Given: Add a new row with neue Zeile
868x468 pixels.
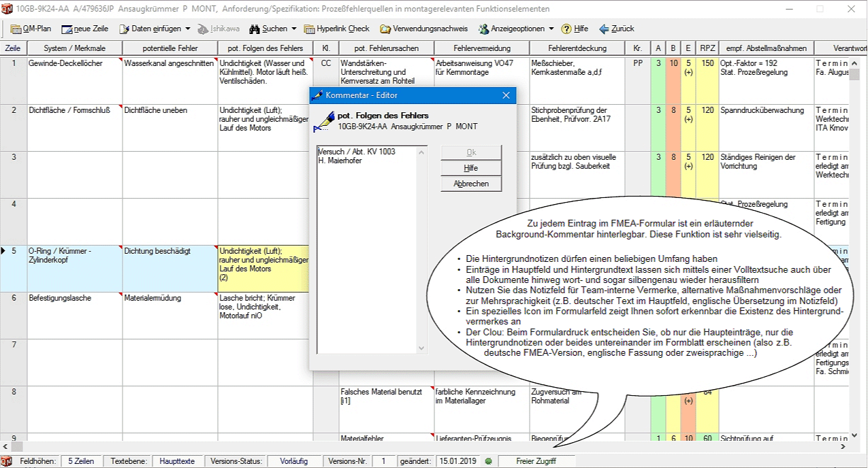Looking at the screenshot, I should click(85, 29).
